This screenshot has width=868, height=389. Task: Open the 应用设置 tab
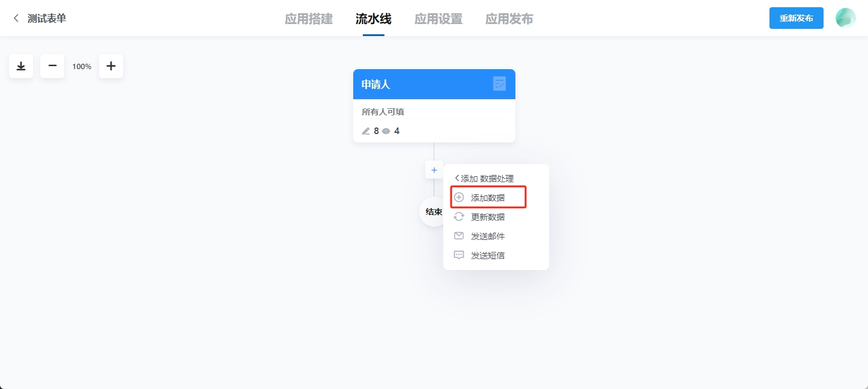[x=438, y=19]
